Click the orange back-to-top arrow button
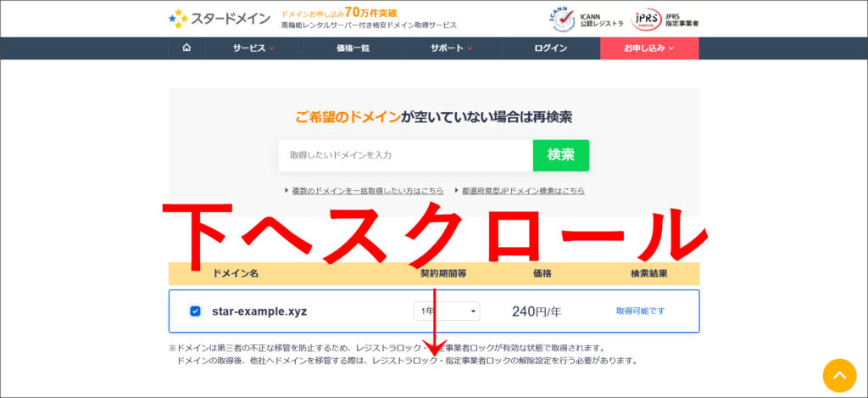Screen dimensions: 868x398 tap(840, 376)
